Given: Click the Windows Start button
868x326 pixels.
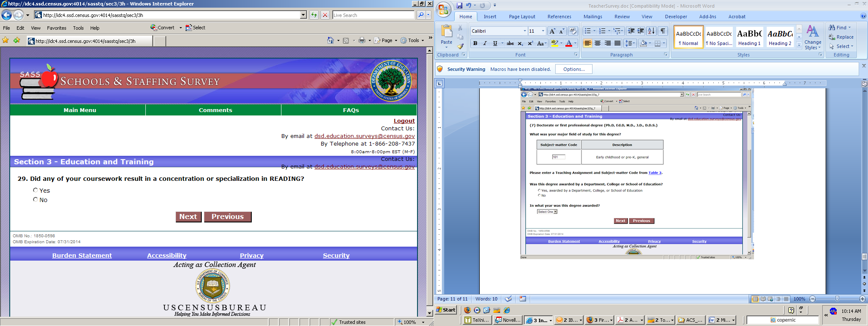Looking at the screenshot, I should point(447,309).
